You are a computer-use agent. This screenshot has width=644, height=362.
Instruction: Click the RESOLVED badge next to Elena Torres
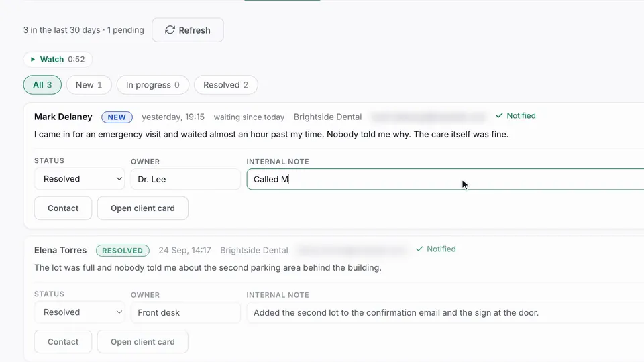click(123, 250)
